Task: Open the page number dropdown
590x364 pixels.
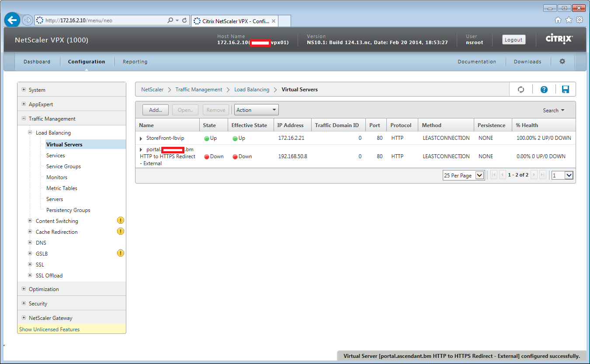Action: tap(562, 175)
